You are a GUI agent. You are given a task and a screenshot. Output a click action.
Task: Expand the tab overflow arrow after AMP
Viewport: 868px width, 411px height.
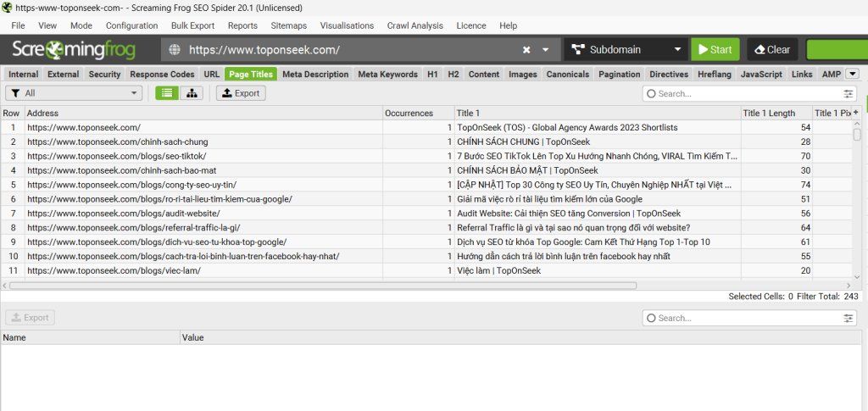coord(852,75)
